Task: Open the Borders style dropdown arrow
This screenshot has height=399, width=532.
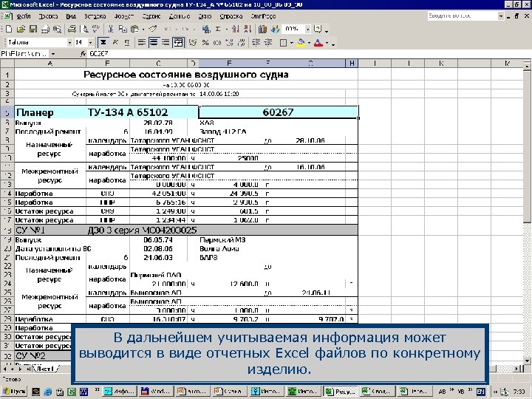Action: tap(291, 43)
